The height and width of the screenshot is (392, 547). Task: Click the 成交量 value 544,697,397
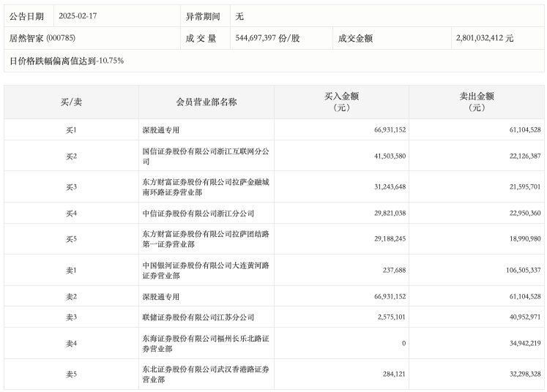coord(268,38)
